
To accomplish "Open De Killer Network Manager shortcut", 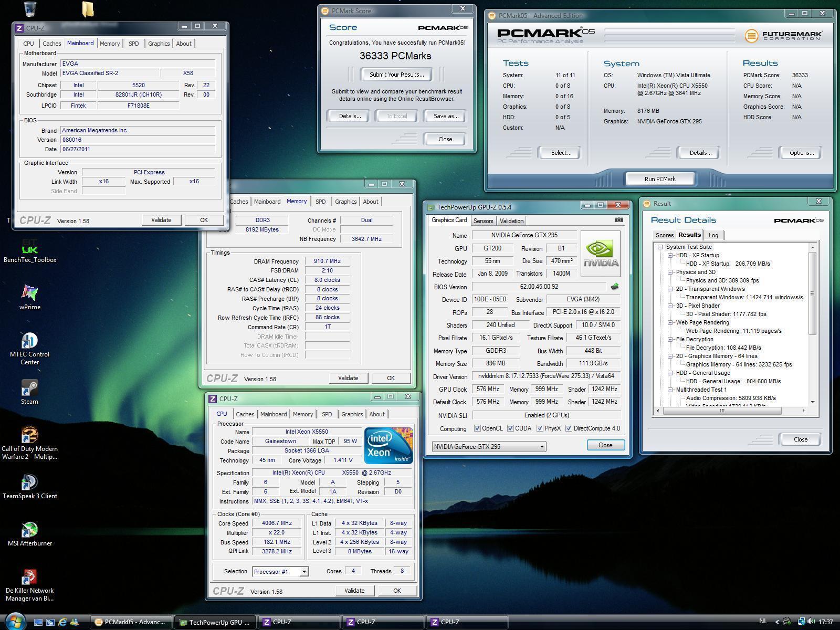I will pos(30,585).
